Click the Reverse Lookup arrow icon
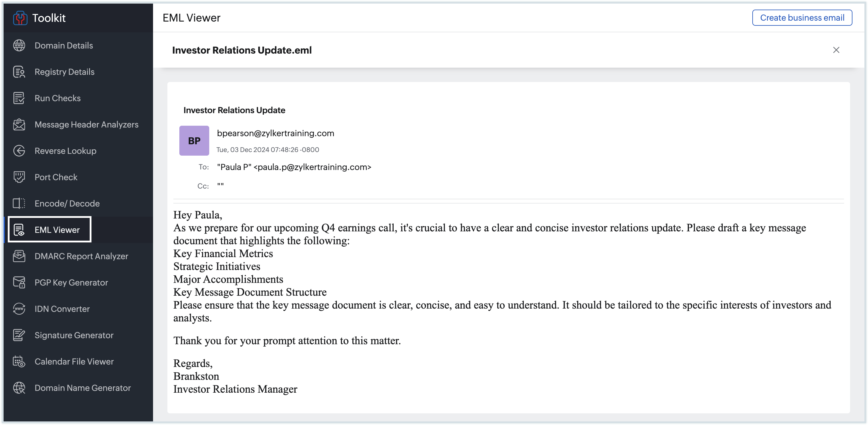 [x=19, y=151]
